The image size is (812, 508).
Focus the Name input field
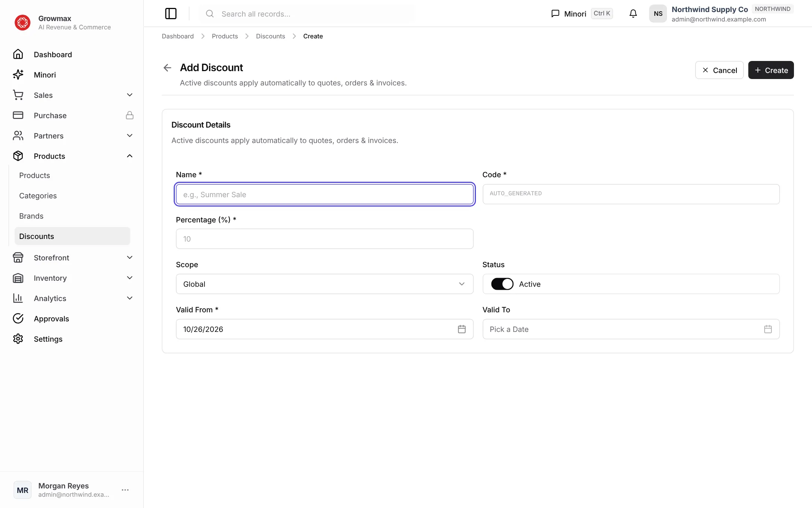coord(324,194)
